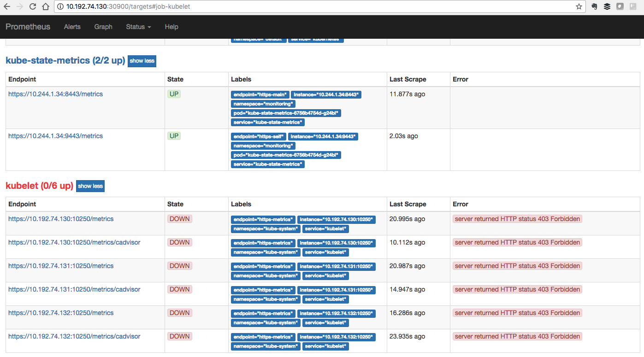This screenshot has height=357, width=644.
Task: Click the Prometheus brand link
Action: (x=28, y=27)
